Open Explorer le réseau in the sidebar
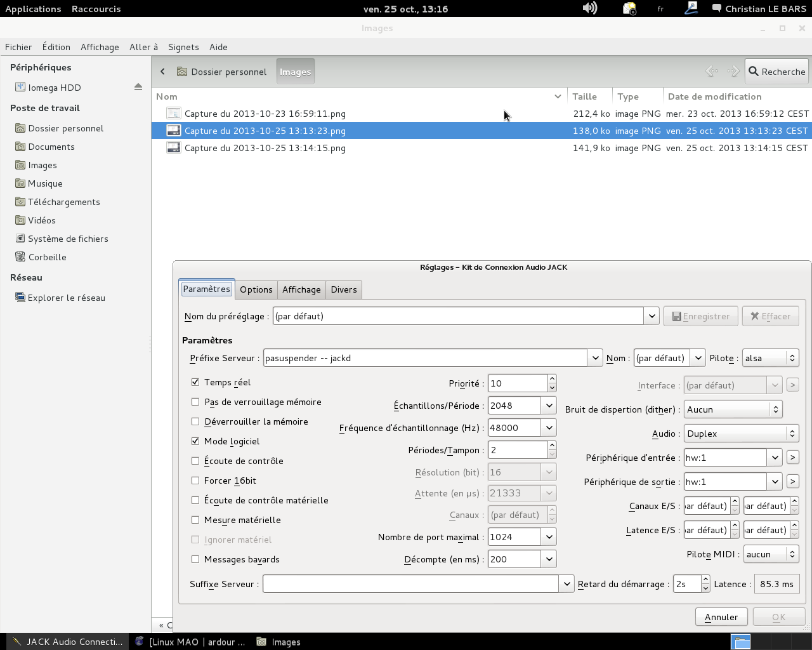The height and width of the screenshot is (650, 812). [x=66, y=298]
